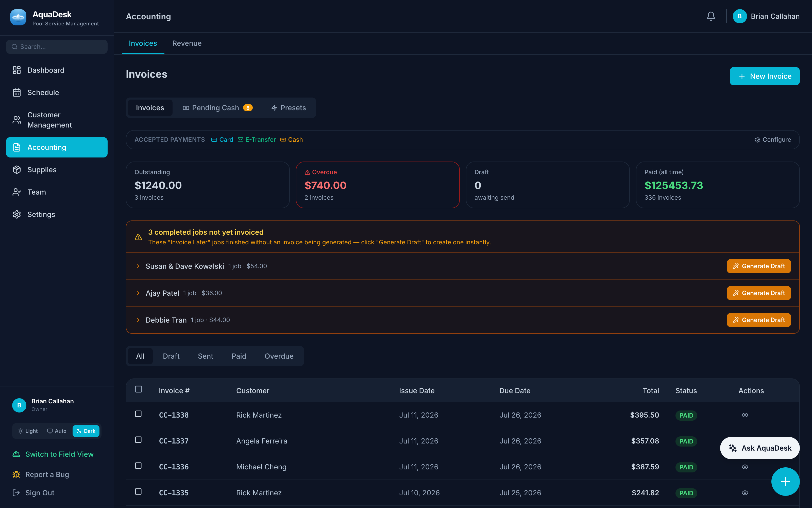Filter invoices by Draft
This screenshot has height=508, width=812.
click(x=171, y=356)
